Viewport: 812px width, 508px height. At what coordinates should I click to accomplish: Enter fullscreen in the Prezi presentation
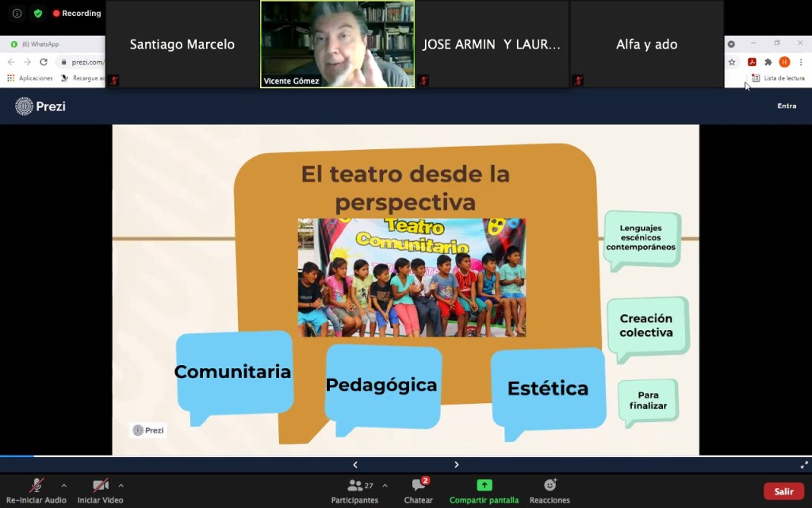point(803,465)
